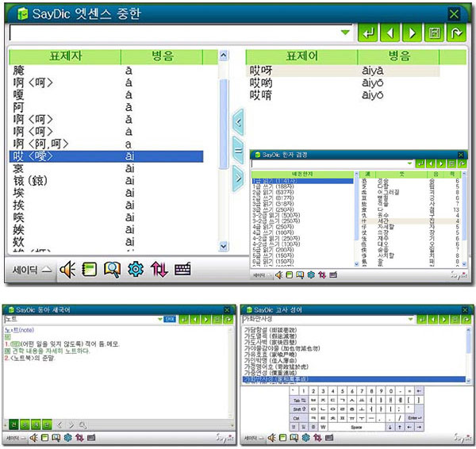This screenshot has width=476, height=449.
Task: Click the 표제자 column header
Action: pos(65,56)
